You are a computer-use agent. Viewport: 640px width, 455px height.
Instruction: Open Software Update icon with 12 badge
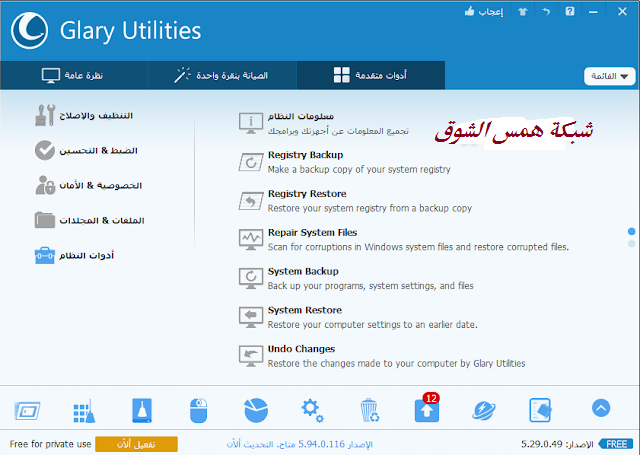pyautogui.click(x=427, y=408)
